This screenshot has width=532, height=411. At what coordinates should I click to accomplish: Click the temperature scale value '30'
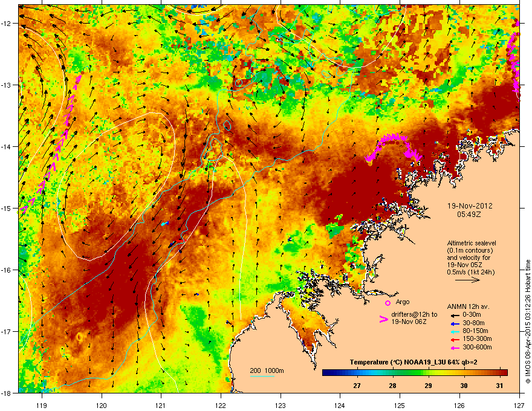[464, 386]
